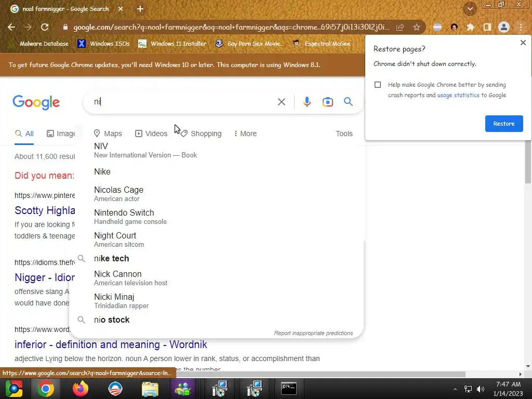This screenshot has width=532, height=399.
Task: Open the network tray icon
Action: click(x=468, y=389)
